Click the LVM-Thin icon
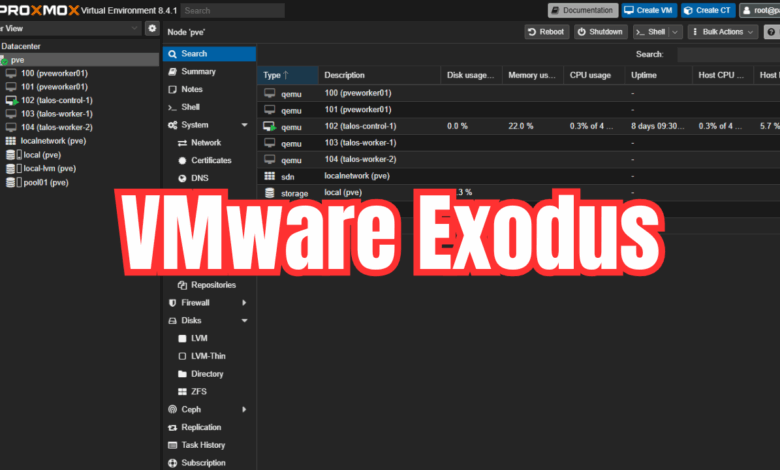Viewport: 780px width, 470px height. 182,356
